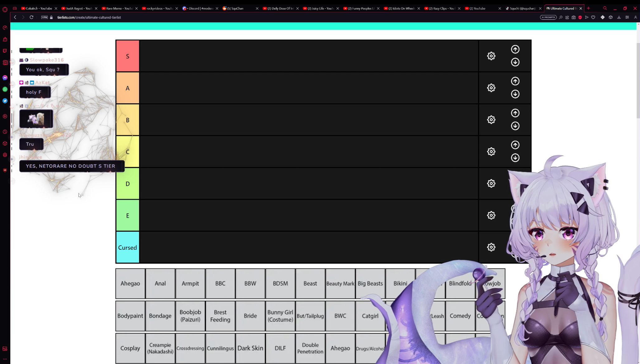The image size is (640, 364).
Task: Open a new tab with plus button
Action: tap(588, 8)
